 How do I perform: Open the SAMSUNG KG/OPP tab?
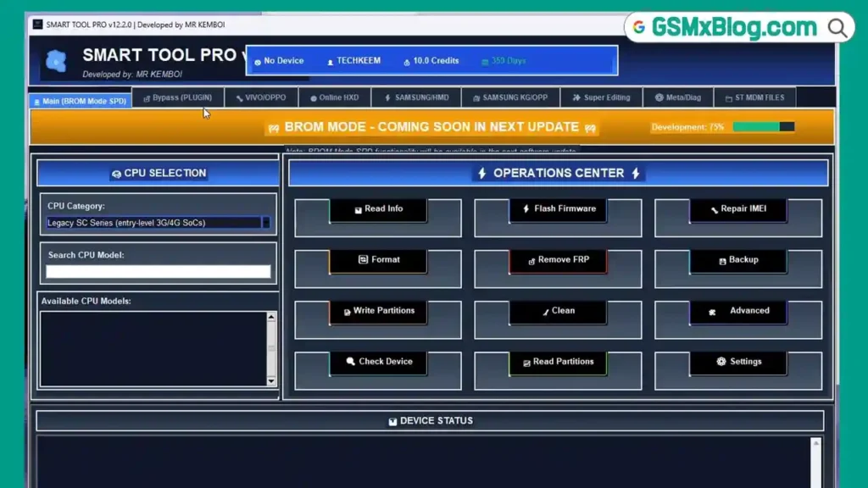point(509,97)
